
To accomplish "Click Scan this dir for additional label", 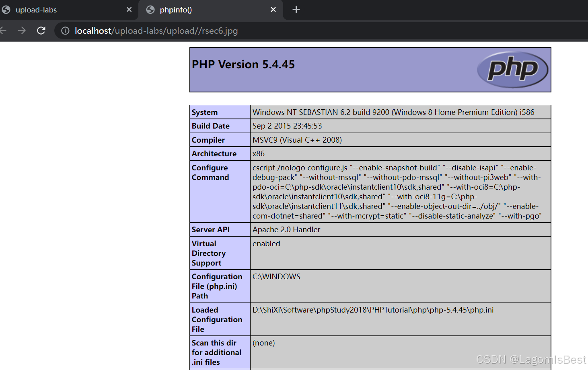I will pyautogui.click(x=216, y=352).
